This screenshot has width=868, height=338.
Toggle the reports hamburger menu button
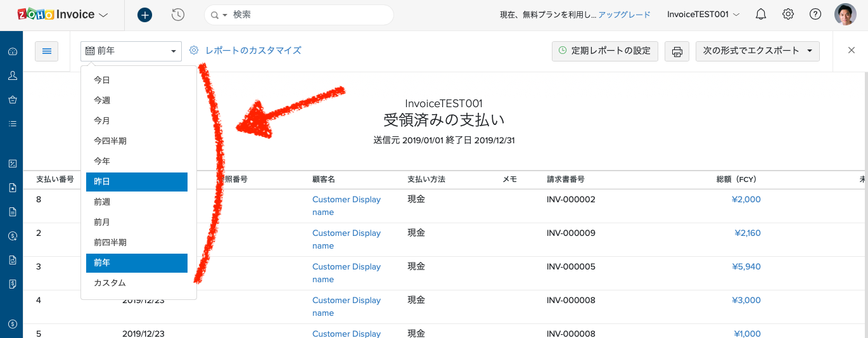click(x=47, y=51)
